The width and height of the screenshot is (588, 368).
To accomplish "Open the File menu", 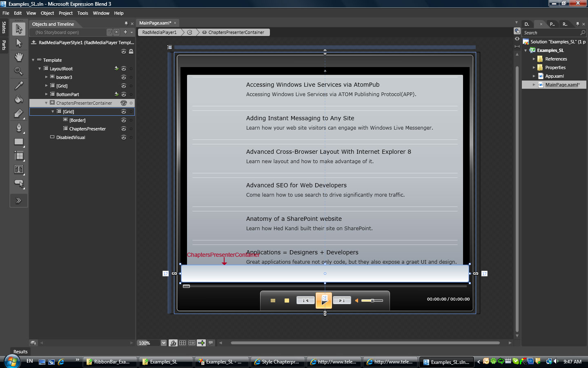I will 6,13.
